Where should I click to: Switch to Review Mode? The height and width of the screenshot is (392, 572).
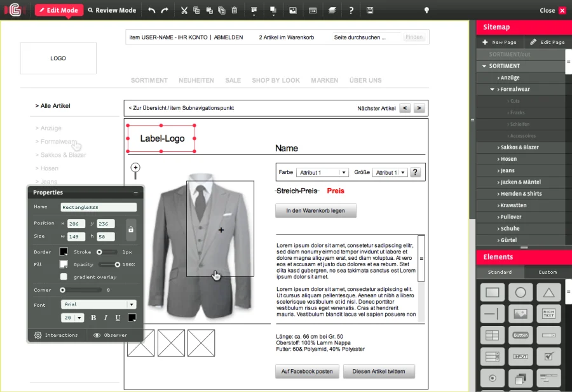pyautogui.click(x=112, y=11)
